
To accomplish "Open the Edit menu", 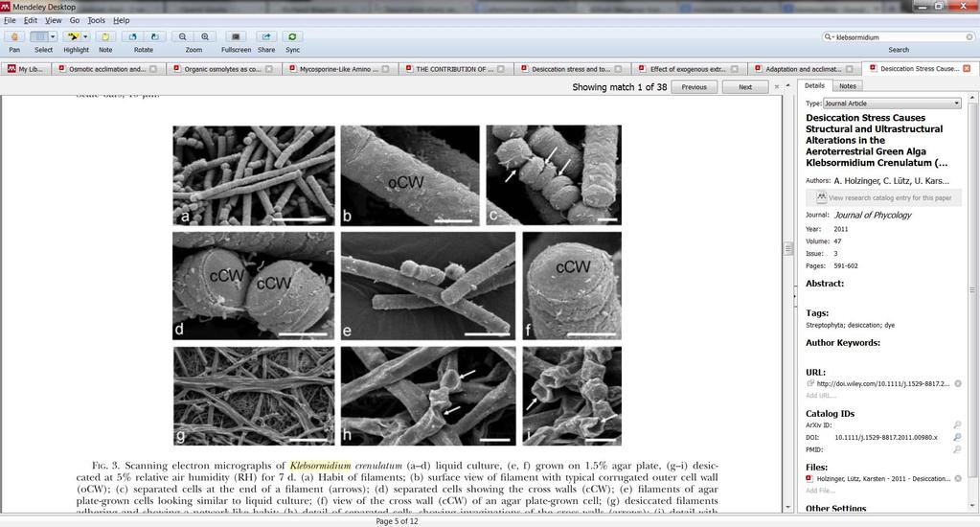I will [31, 20].
